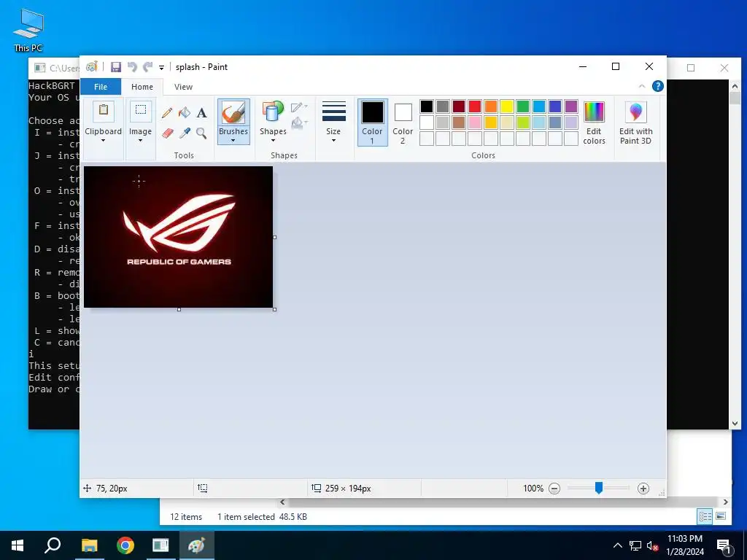Open Customize Quick Access Toolbar dropdown
The height and width of the screenshot is (560, 747).
tap(161, 68)
